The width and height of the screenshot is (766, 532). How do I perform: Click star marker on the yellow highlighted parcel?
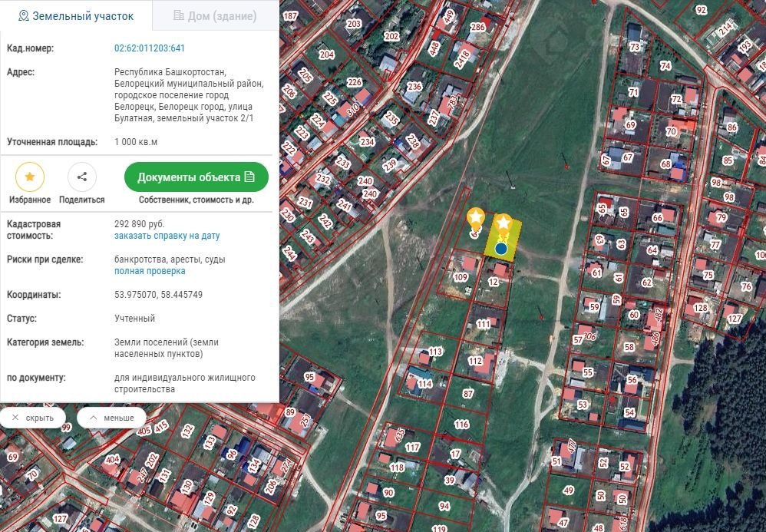pyautogui.click(x=504, y=223)
